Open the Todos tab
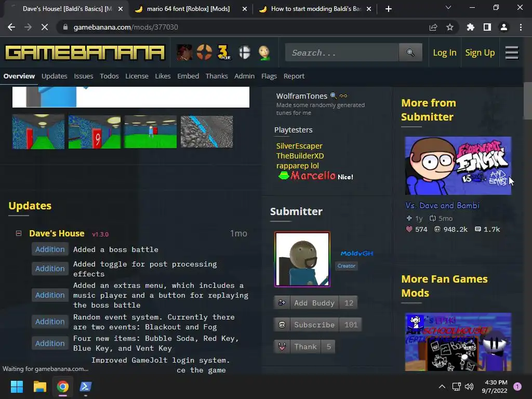This screenshot has width=532, height=399. (109, 76)
